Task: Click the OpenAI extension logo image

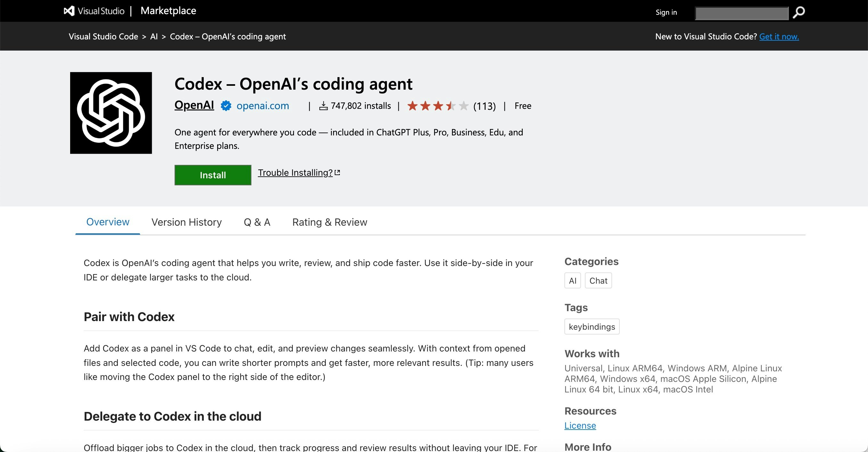Action: point(111,113)
